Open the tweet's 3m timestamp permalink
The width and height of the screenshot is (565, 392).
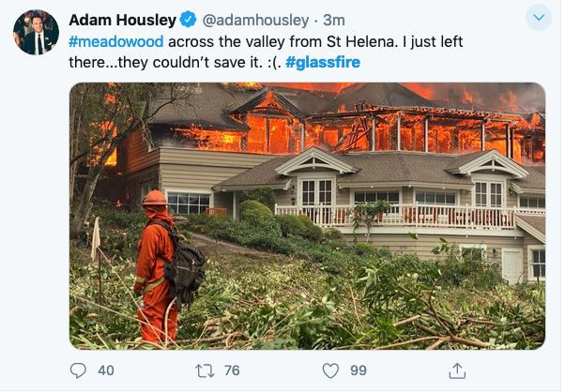(x=334, y=20)
